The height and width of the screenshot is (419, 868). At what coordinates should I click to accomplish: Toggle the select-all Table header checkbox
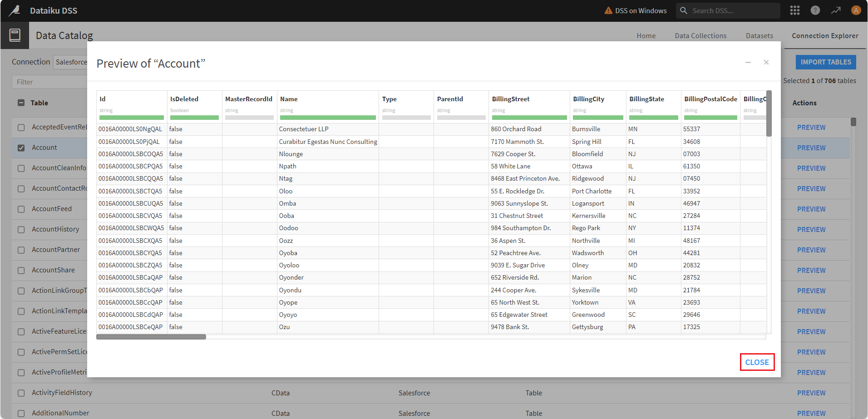(x=21, y=103)
